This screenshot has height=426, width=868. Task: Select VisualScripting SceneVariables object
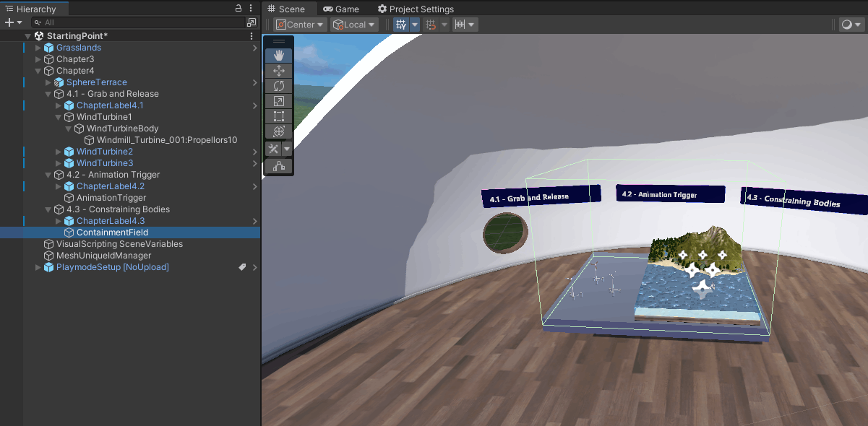pos(130,244)
